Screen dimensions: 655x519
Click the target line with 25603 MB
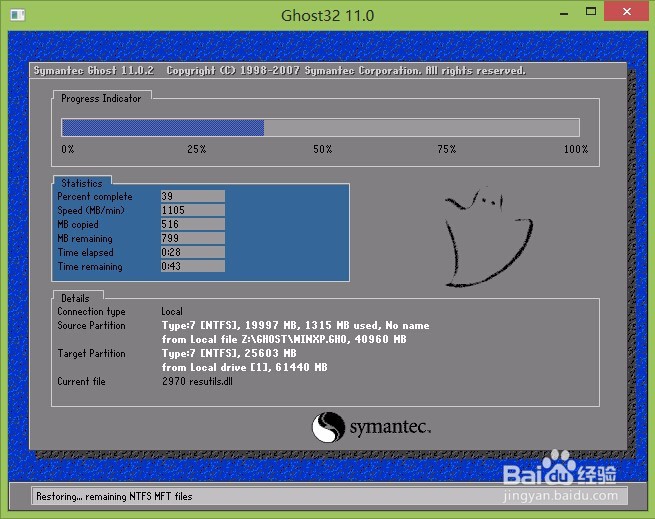(x=229, y=354)
